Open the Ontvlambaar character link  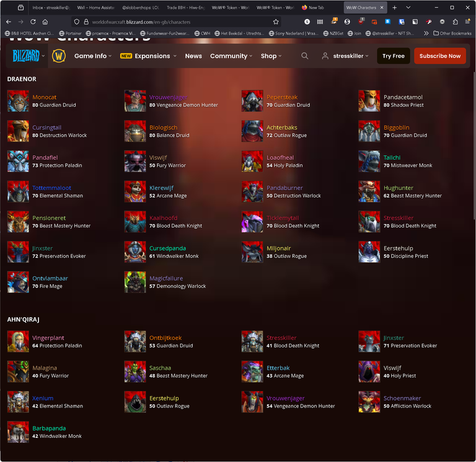pyautogui.click(x=50, y=278)
